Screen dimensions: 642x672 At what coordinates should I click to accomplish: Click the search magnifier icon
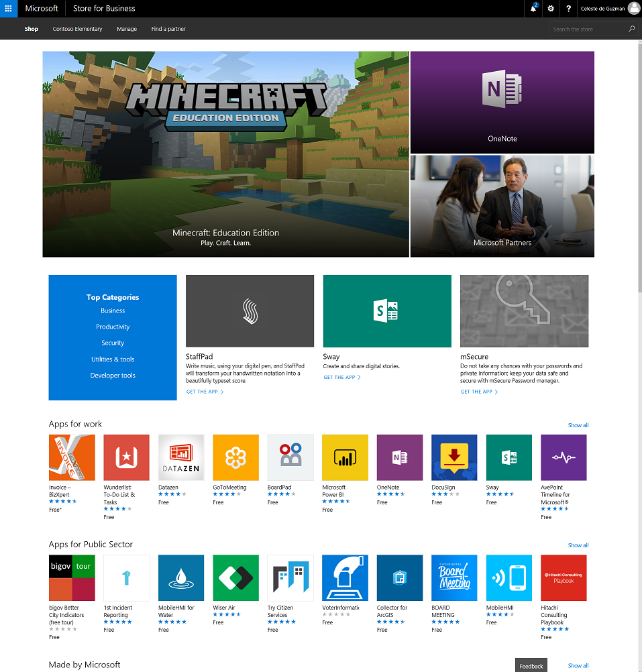point(631,29)
